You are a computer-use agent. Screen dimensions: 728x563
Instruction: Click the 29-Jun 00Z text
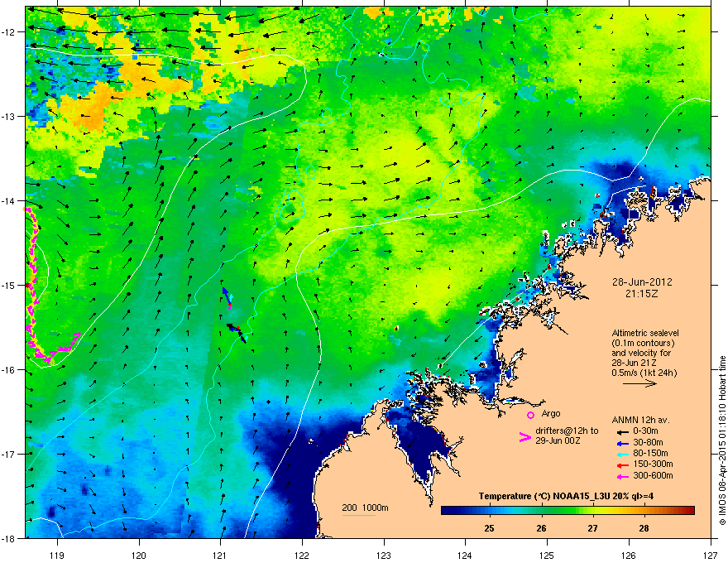(559, 440)
